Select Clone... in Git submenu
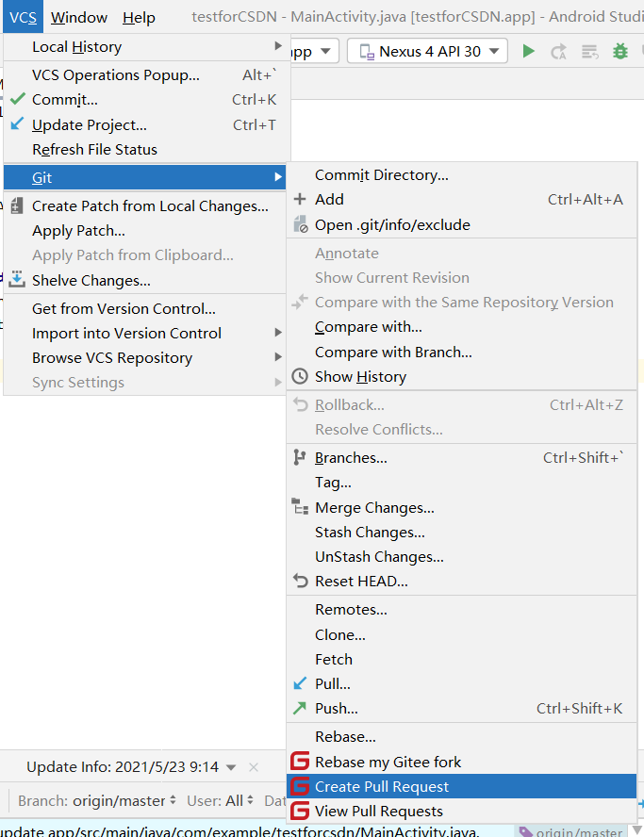 [462, 634]
